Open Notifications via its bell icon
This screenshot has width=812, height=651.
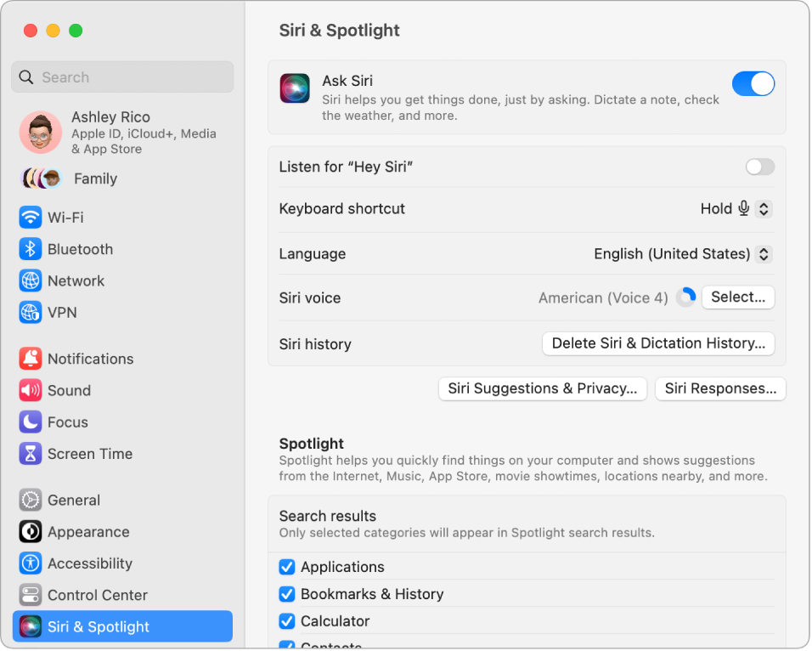coord(29,359)
